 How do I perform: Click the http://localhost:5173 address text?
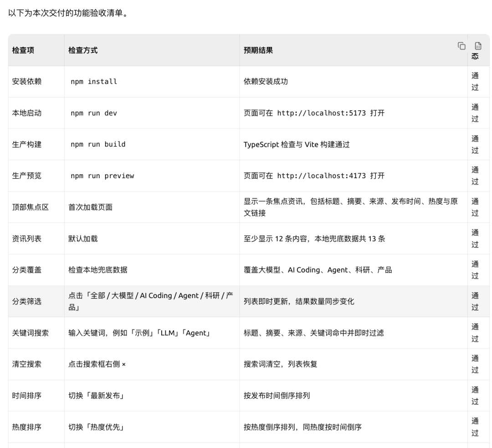pyautogui.click(x=322, y=113)
